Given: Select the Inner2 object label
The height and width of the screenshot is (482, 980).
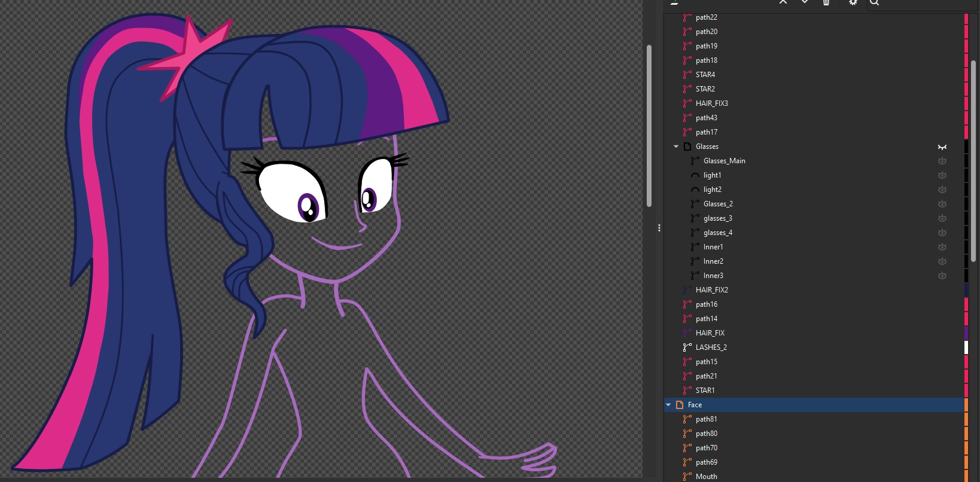Looking at the screenshot, I should coord(713,261).
